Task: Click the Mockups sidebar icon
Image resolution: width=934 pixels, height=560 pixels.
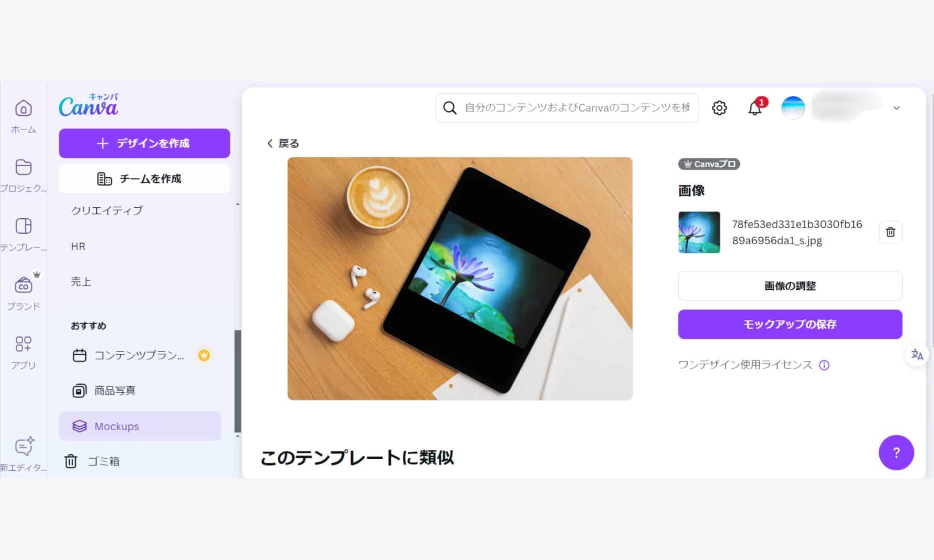Action: pos(79,425)
